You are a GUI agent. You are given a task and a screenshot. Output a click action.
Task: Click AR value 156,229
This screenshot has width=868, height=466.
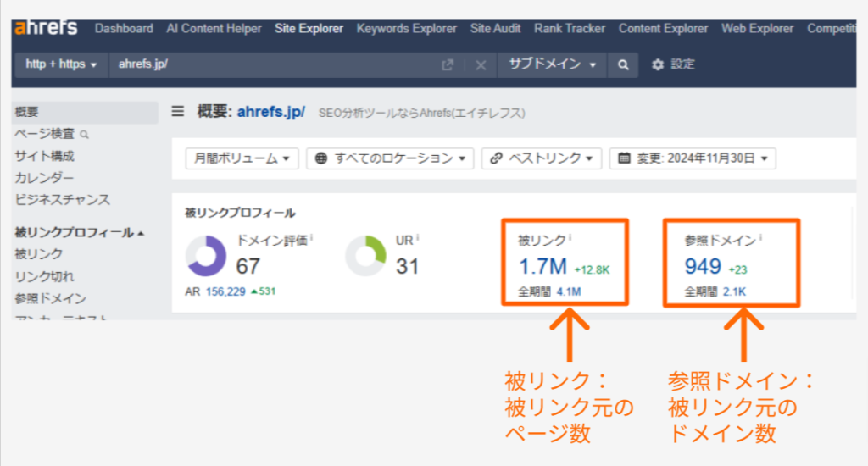(x=225, y=291)
